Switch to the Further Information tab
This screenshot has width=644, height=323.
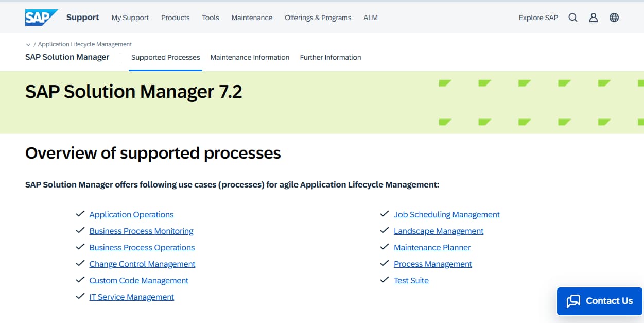point(330,57)
